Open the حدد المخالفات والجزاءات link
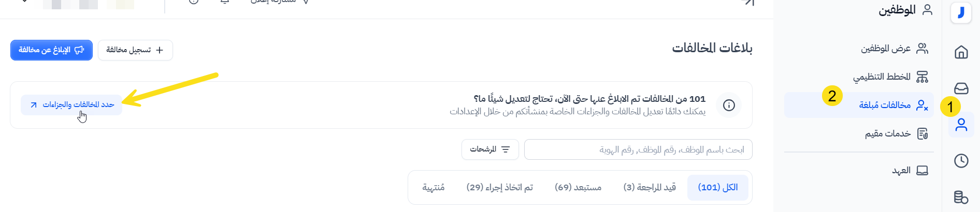Image resolution: width=980 pixels, height=212 pixels. coord(71,105)
